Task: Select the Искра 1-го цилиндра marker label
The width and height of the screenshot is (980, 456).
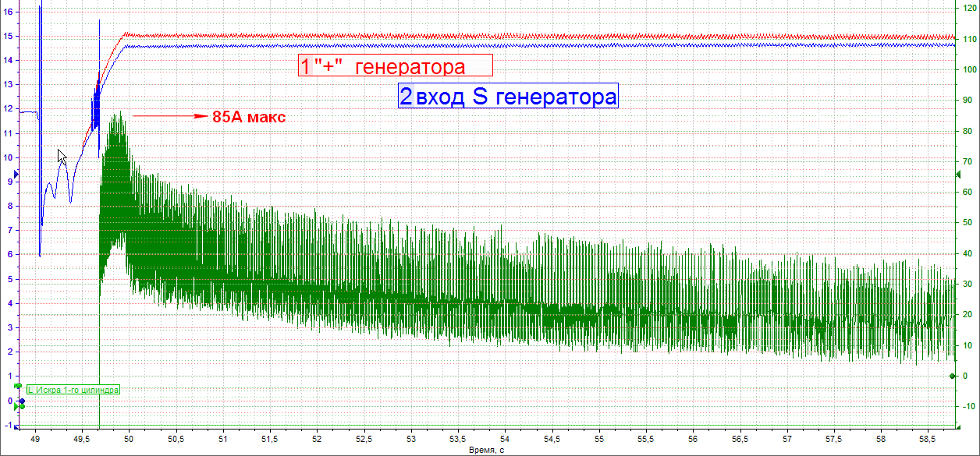Action: point(73,390)
